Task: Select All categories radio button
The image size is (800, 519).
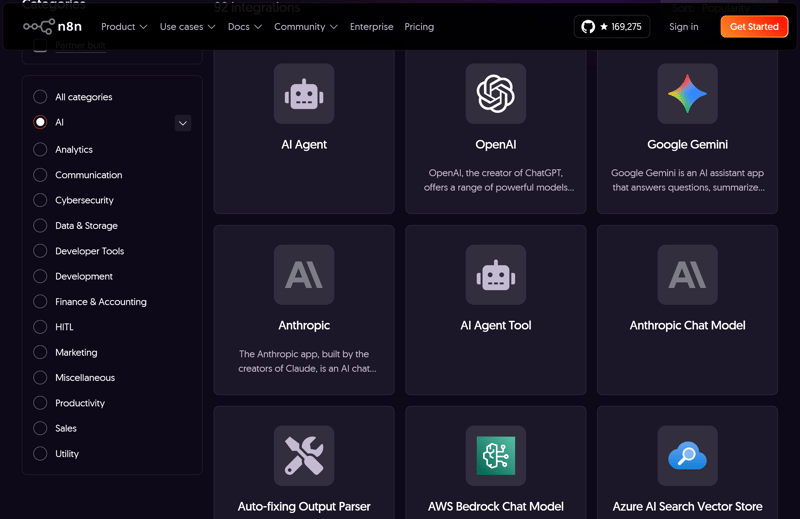Action: tap(40, 97)
